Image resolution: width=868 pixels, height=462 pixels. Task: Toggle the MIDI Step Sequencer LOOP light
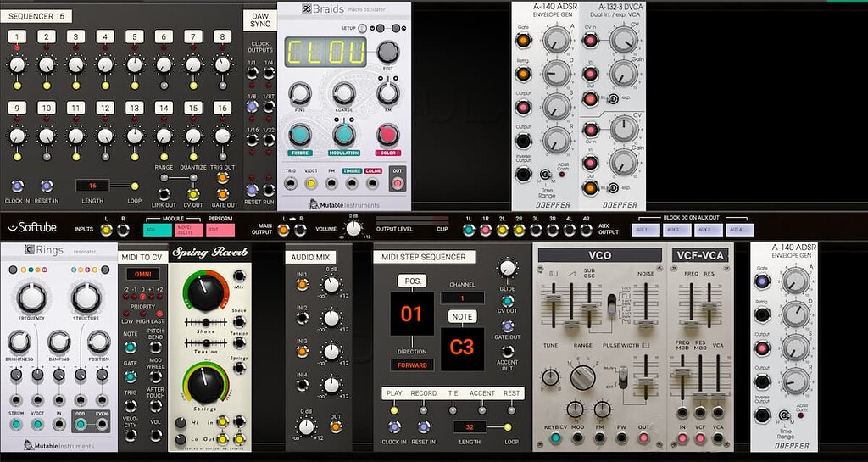coord(508,427)
